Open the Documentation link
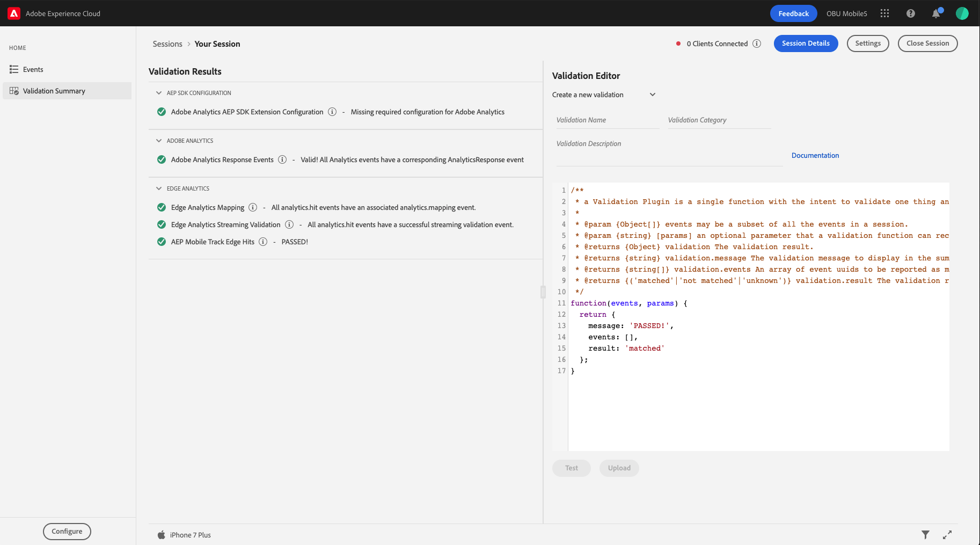The height and width of the screenshot is (545, 980). [x=815, y=155]
